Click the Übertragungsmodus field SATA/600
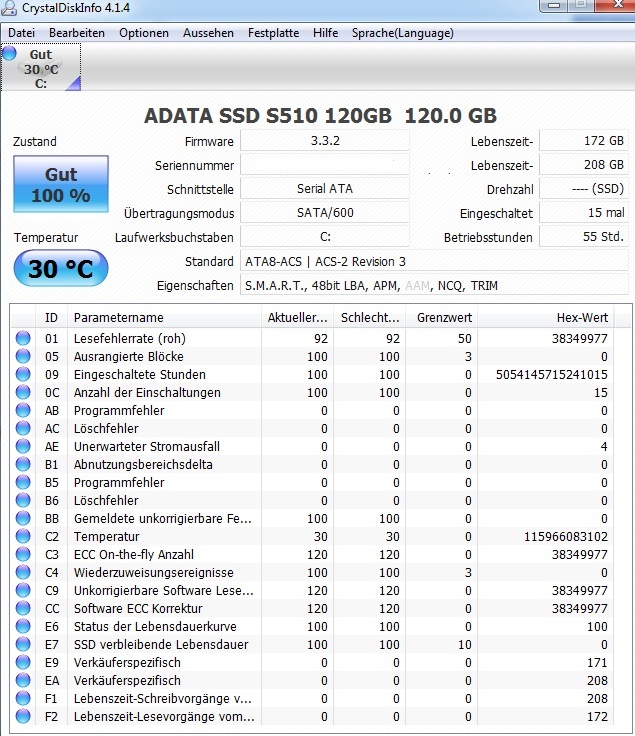The width and height of the screenshot is (635, 736). point(325,213)
